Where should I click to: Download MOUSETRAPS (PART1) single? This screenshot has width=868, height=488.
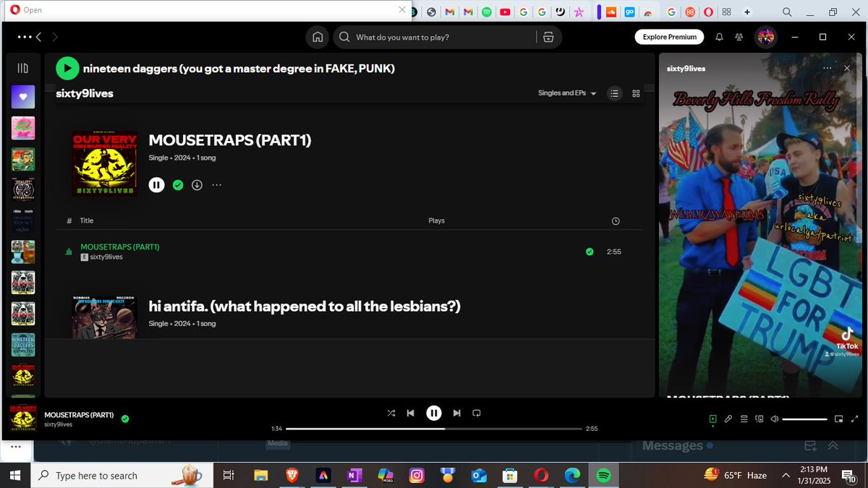point(197,185)
